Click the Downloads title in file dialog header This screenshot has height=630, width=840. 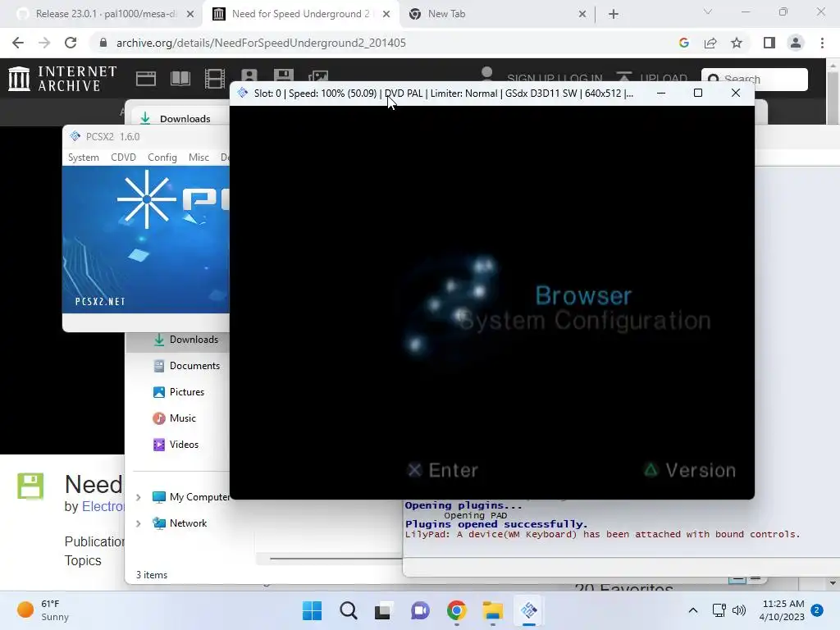185,119
